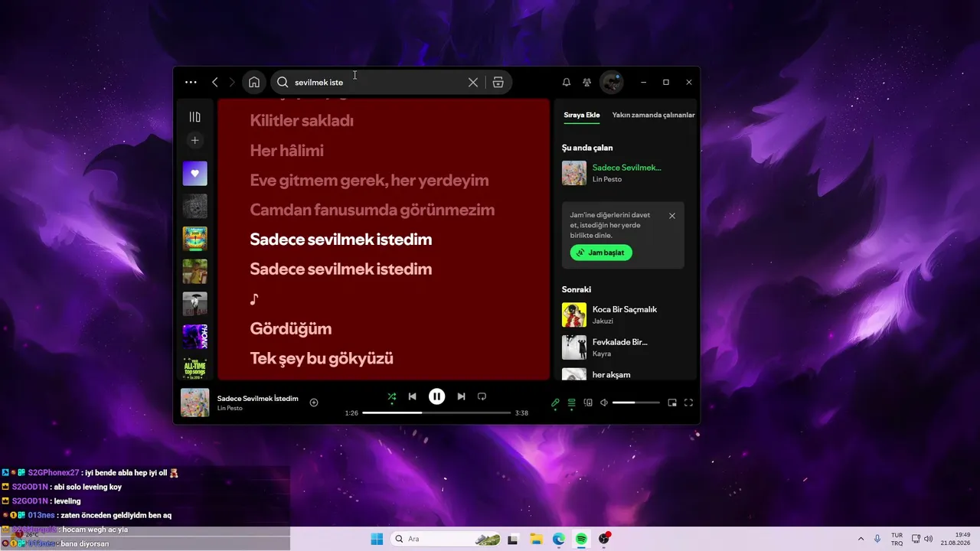Switch to the Sıraya Ekle tab

(582, 115)
